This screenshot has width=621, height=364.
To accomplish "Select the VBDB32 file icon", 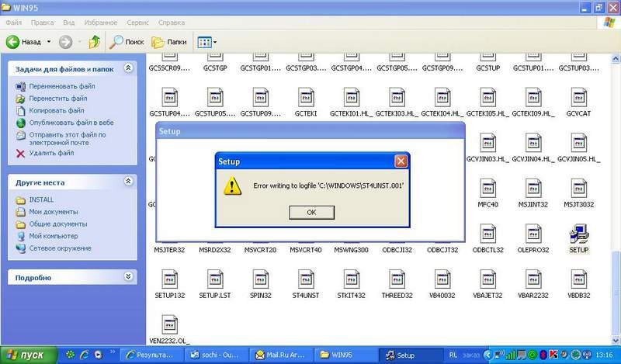I will [x=578, y=279].
